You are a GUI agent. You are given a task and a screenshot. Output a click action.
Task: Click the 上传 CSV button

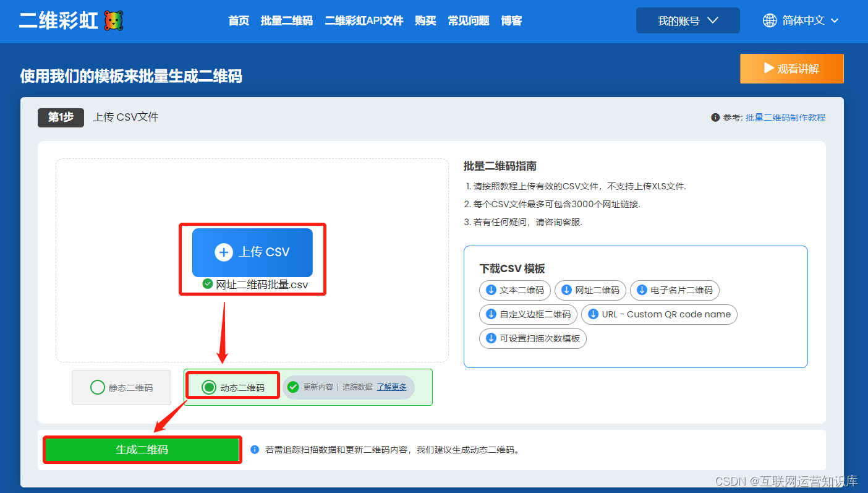tap(252, 252)
